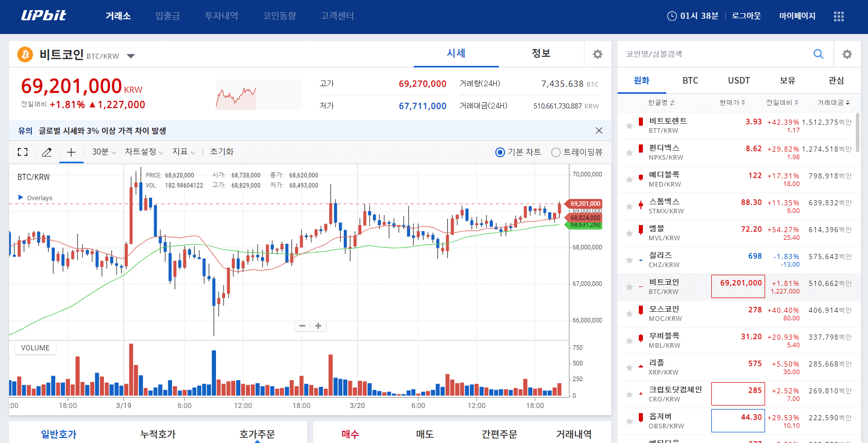Favorite star for 비트토렌트 BTT/KRW

[629, 126]
